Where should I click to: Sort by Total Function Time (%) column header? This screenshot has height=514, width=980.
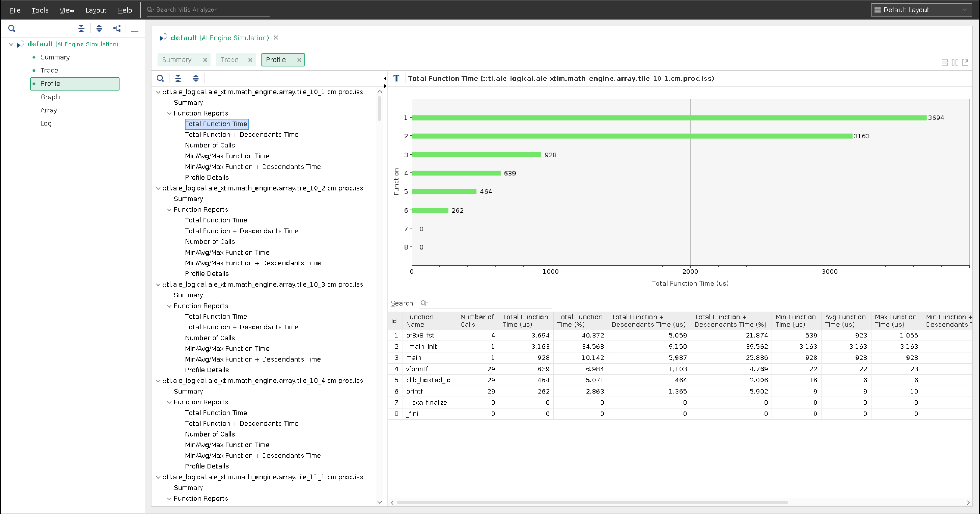(579, 321)
